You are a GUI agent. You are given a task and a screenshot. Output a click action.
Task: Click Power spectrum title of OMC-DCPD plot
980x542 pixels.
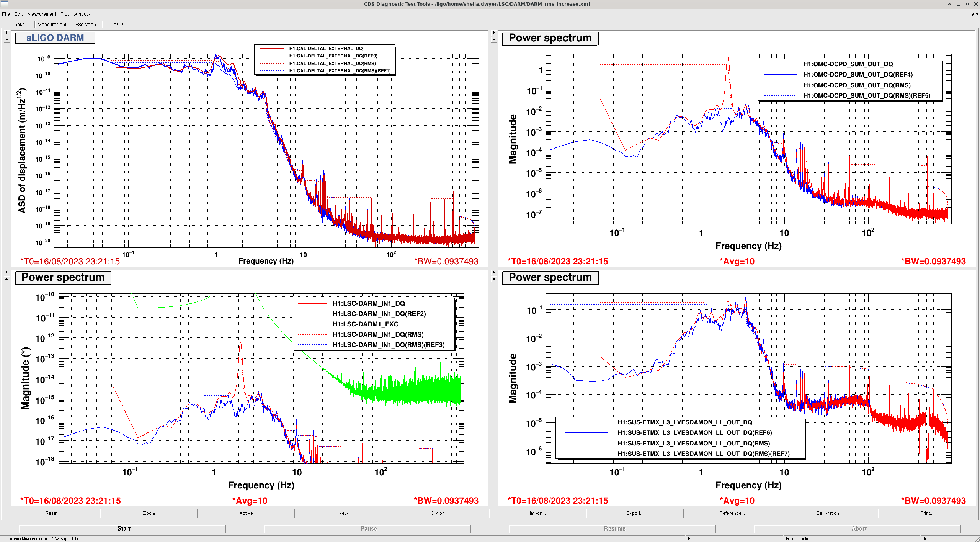550,38
